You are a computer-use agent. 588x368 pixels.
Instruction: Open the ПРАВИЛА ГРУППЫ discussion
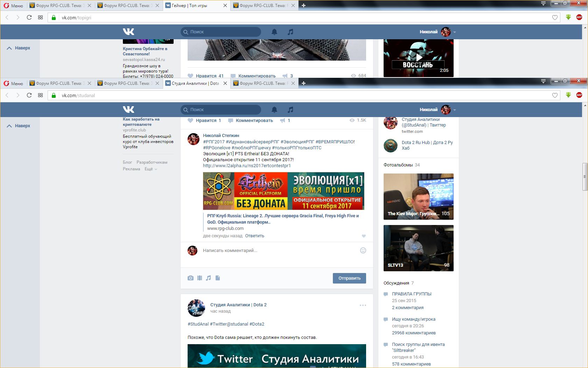(x=412, y=294)
